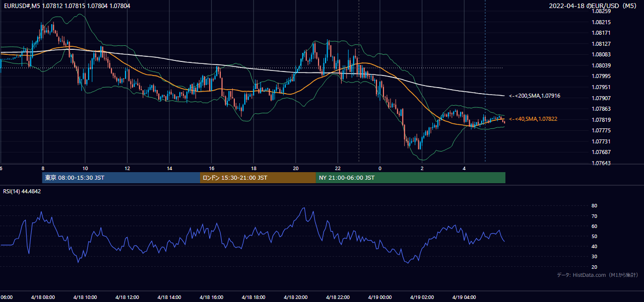Screen dimensions: 644x302
Task: Select the NY 21:00-06:00 JST session bar
Action: (411, 178)
